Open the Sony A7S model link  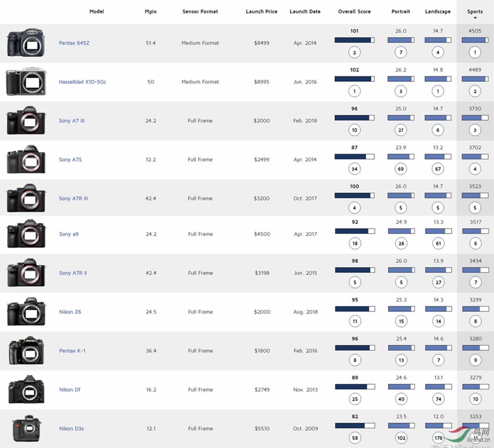pos(70,159)
